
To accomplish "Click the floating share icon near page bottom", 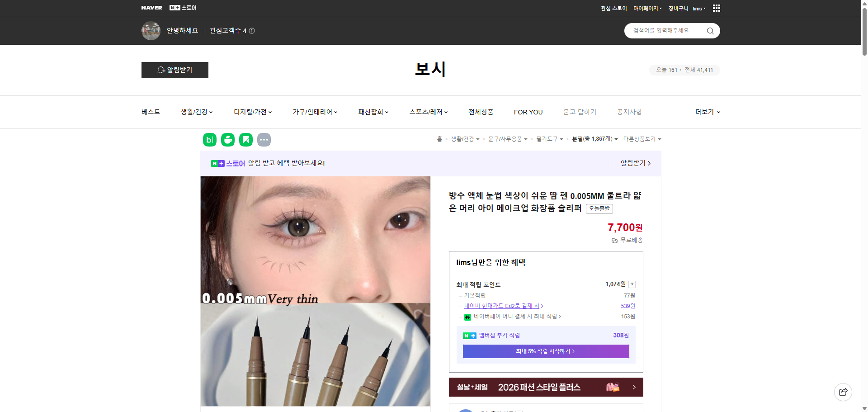I will pos(843,392).
